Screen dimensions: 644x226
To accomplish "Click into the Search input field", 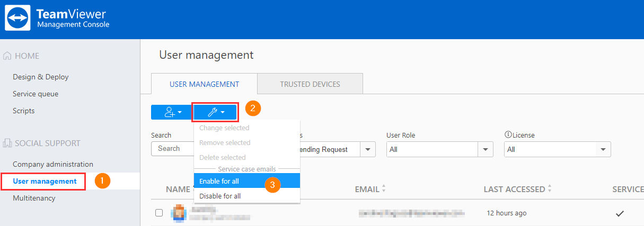I will 172,149.
